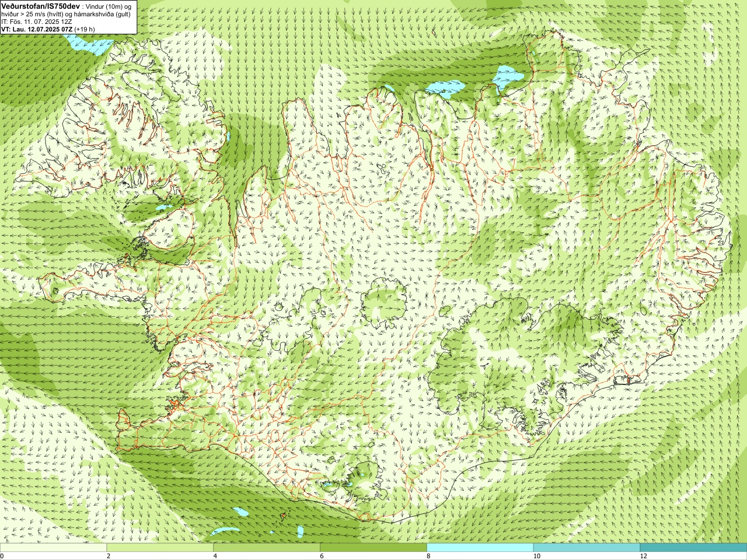Click the Veðurstofan/IS750dev title text

41,5
